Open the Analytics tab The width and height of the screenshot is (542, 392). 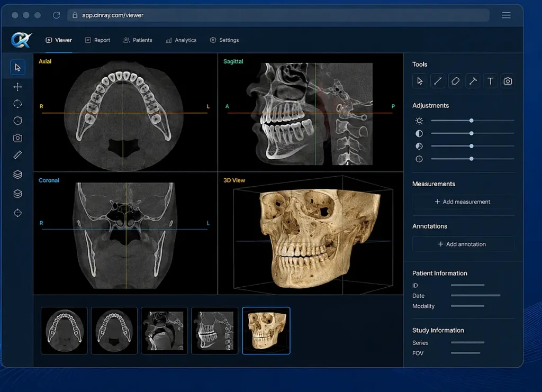181,40
